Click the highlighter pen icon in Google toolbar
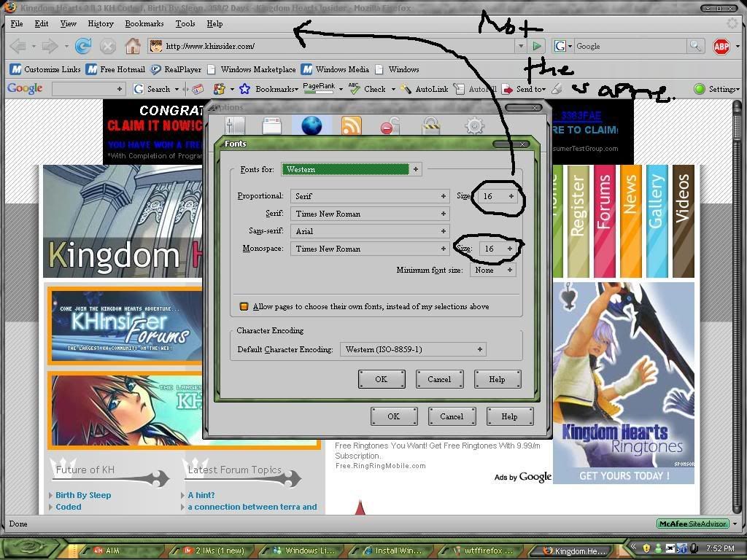The height and width of the screenshot is (560, 747). click(557, 89)
